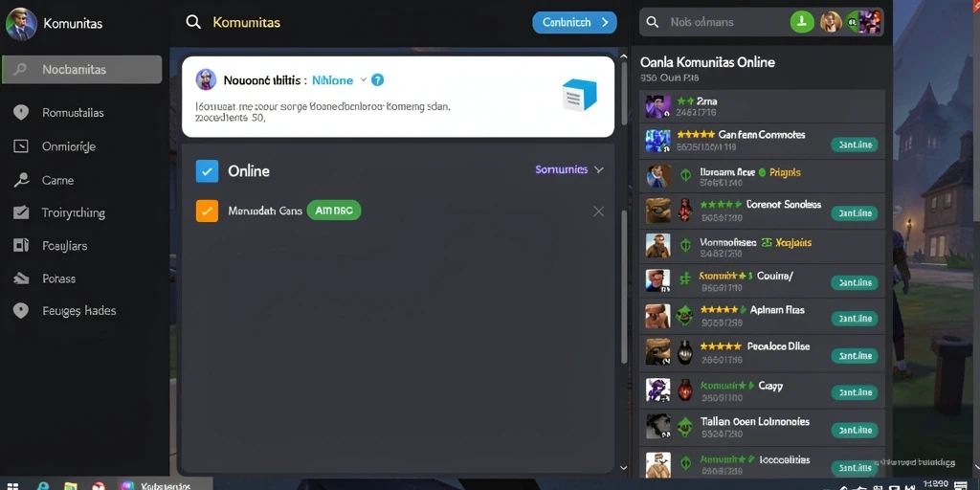980x490 pixels.
Task: Click the Online button for Gan Fenn Comnotes
Action: coord(855,145)
